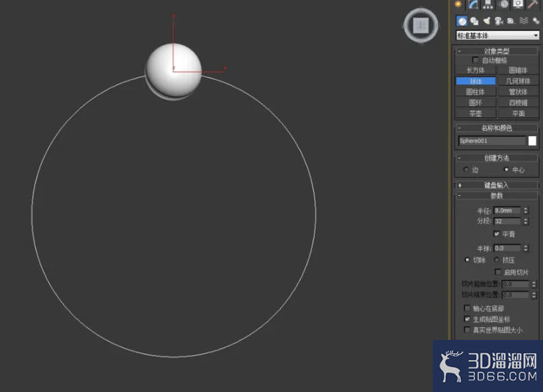Screen dimensions: 543x392
Task: Uncheck the 平滑 smooth checkbox
Action: coord(497,233)
